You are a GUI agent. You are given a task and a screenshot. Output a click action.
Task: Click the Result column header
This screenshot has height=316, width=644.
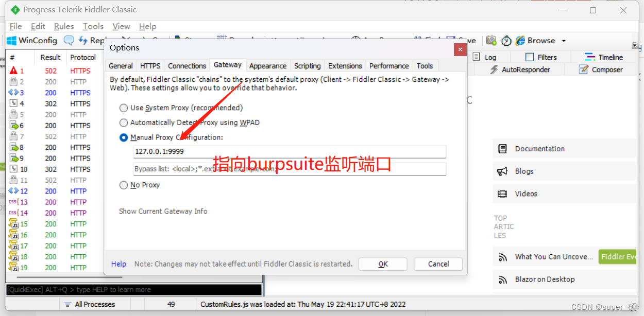[x=50, y=58]
